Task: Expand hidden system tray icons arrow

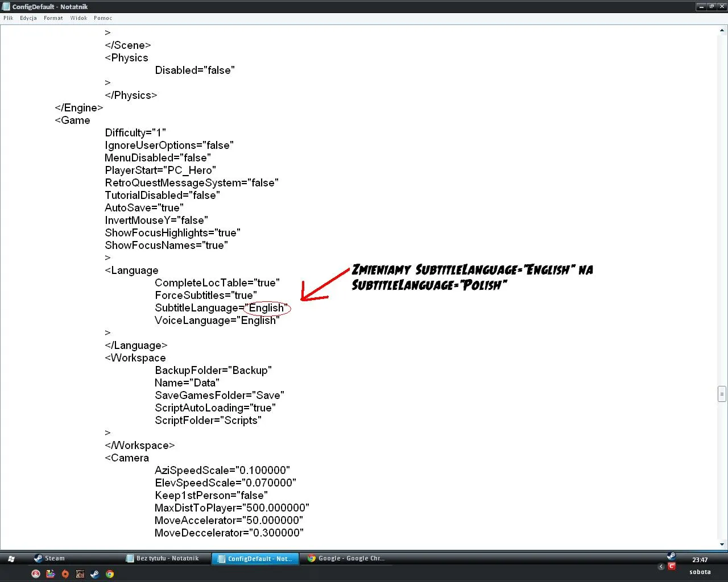Action: point(661,567)
